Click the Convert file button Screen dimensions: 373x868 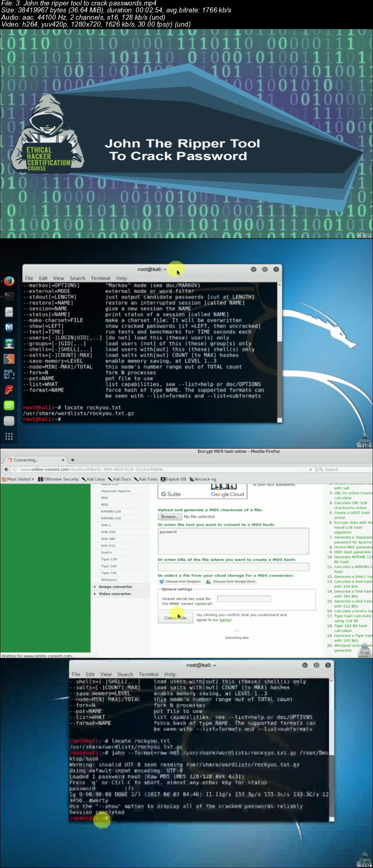(x=175, y=617)
